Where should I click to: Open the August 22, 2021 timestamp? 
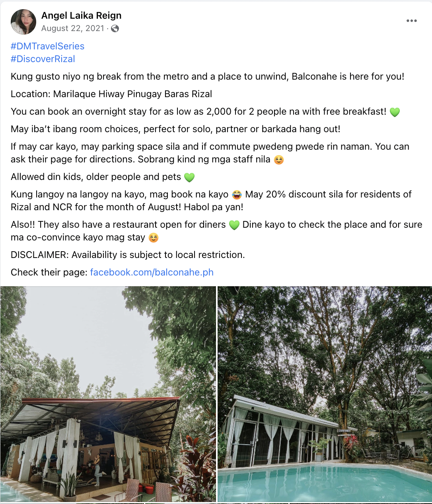click(72, 28)
